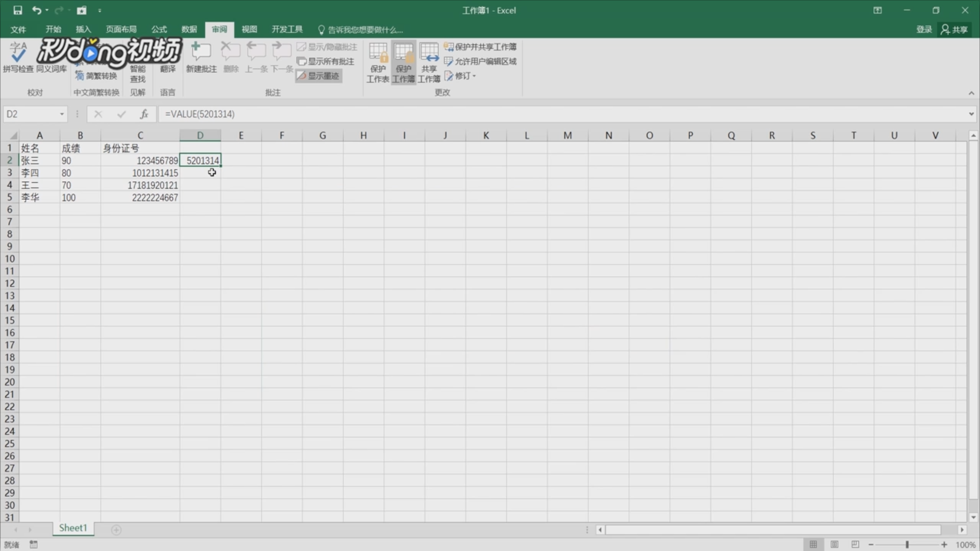
Task: Click Protect Workbook icon
Action: pyautogui.click(x=403, y=62)
